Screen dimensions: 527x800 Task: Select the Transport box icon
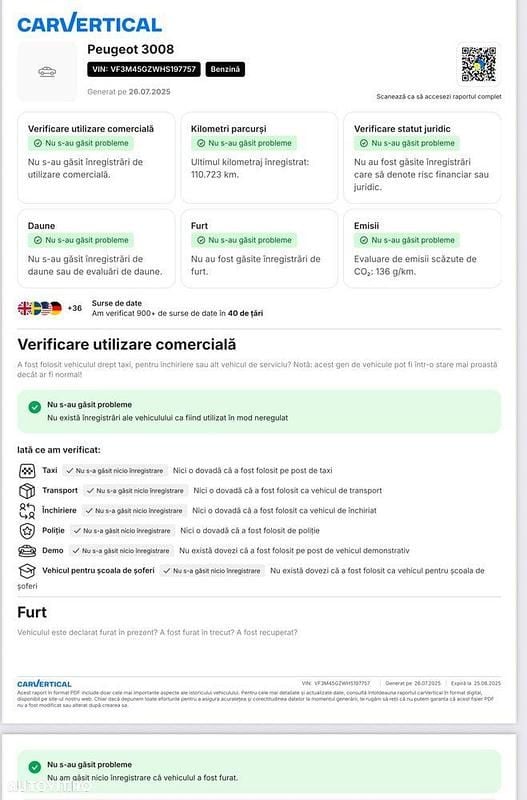(27, 490)
